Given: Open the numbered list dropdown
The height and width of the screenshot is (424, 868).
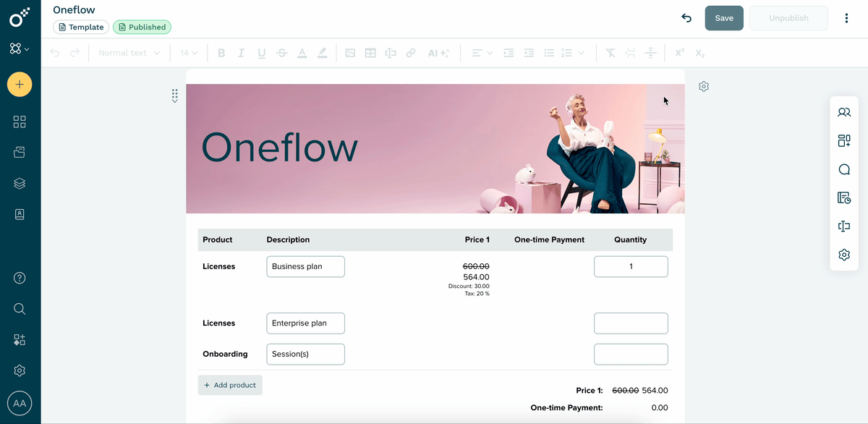Looking at the screenshot, I should 571,53.
